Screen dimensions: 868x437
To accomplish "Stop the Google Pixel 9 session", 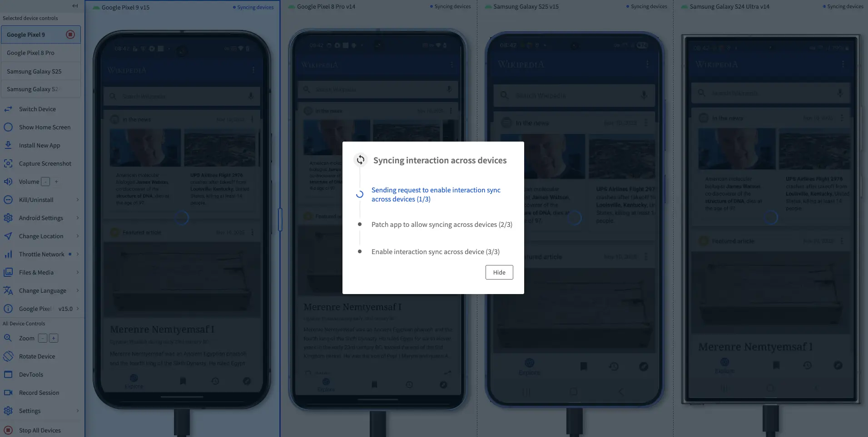I will pos(70,34).
